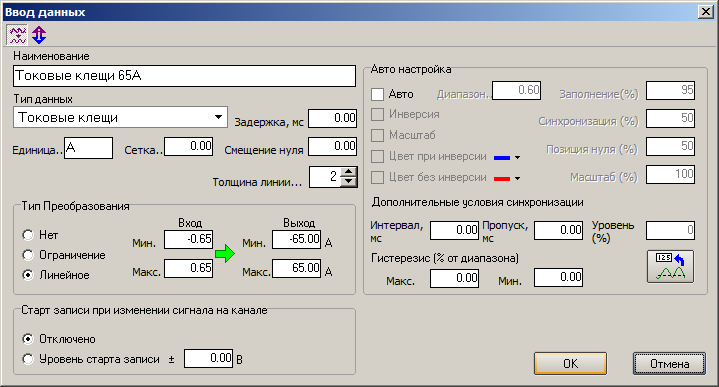Select the Нет conversion radio button
Screen dimensions: 719x387
28,235
